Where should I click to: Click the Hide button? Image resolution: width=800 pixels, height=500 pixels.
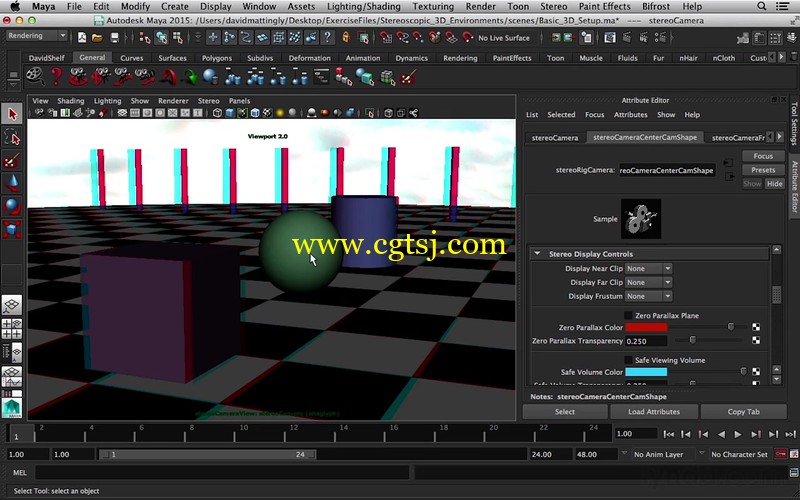[774, 184]
